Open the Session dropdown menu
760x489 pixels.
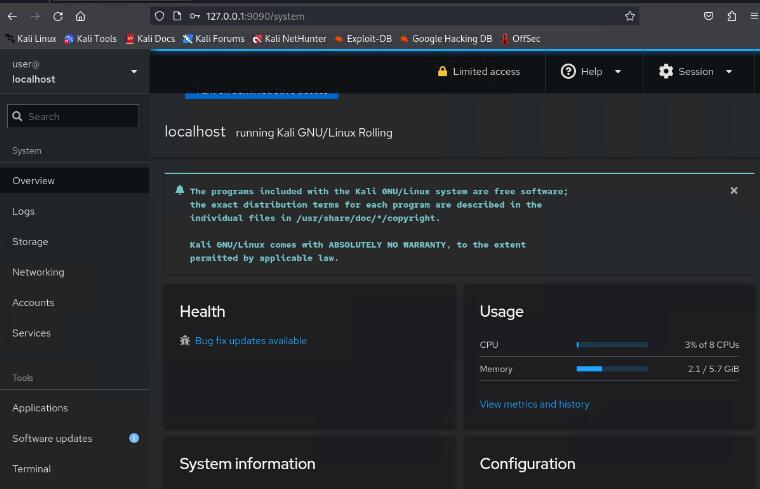click(696, 72)
